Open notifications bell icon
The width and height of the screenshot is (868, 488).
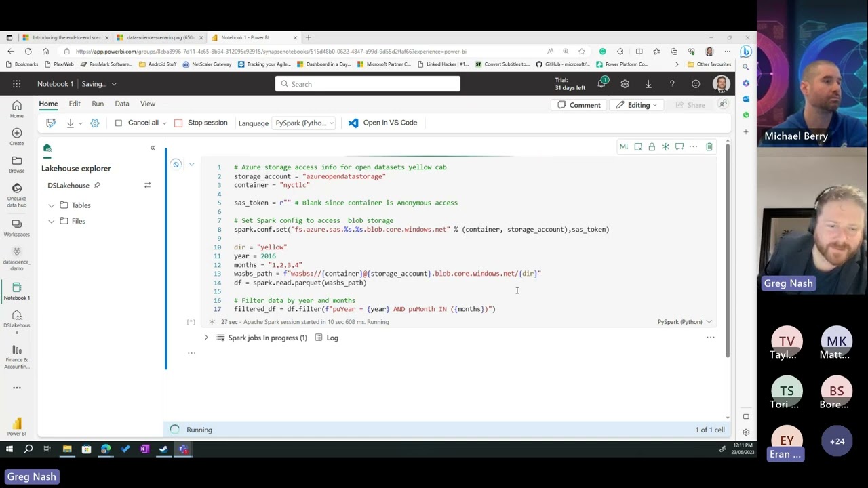[x=601, y=84]
